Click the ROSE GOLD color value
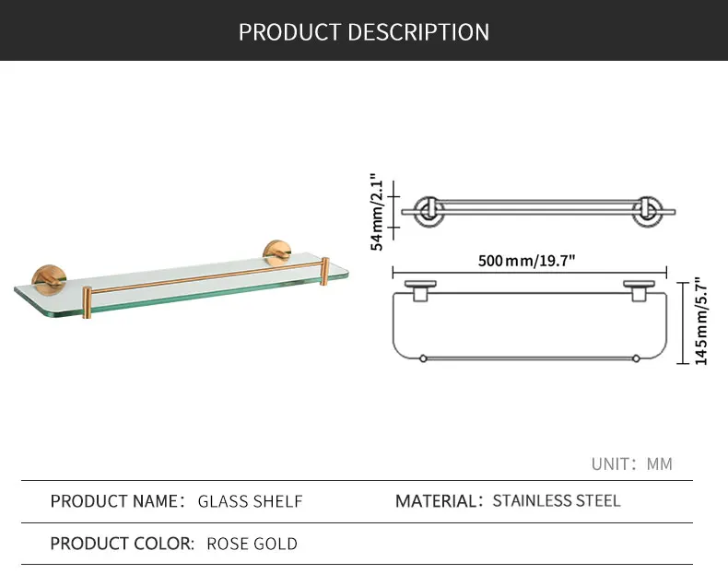 (252, 544)
